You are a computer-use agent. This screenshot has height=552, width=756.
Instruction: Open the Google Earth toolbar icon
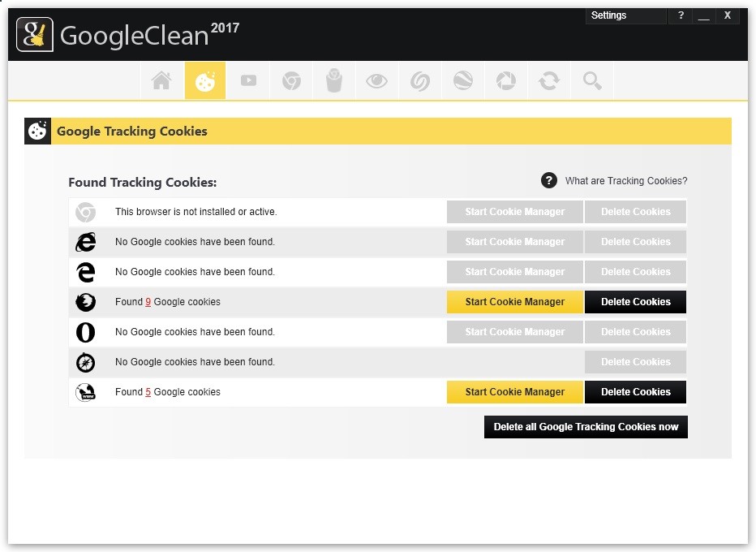pyautogui.click(x=463, y=80)
